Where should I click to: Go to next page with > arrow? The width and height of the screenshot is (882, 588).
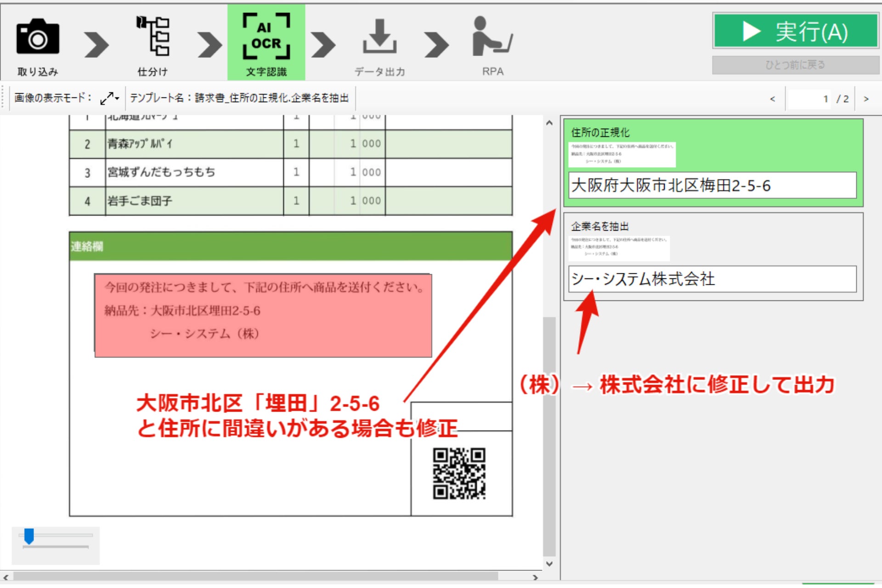coord(866,99)
